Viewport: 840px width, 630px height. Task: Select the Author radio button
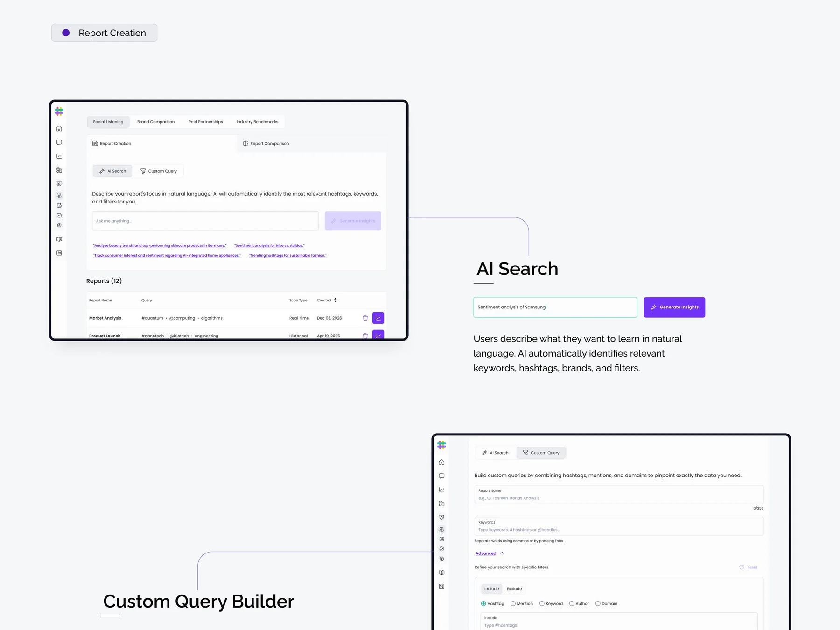[572, 604]
